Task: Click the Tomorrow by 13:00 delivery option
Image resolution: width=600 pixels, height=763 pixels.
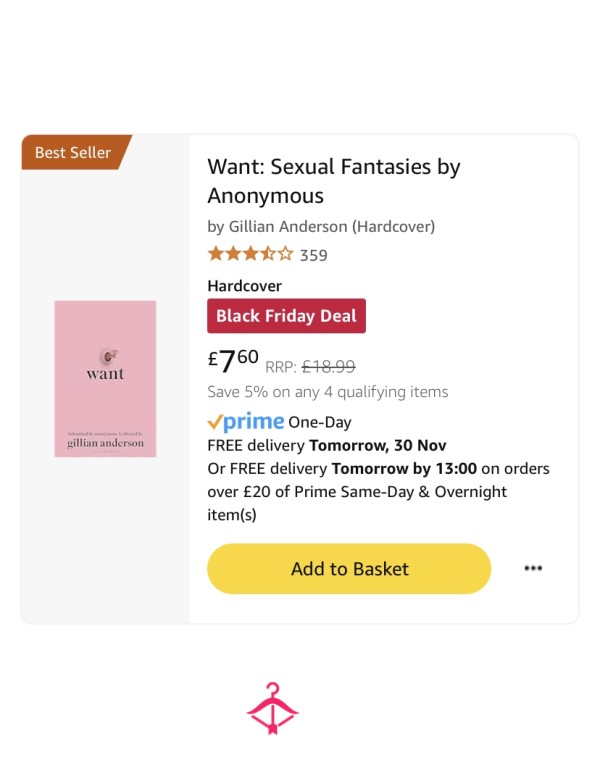Action: click(x=404, y=469)
